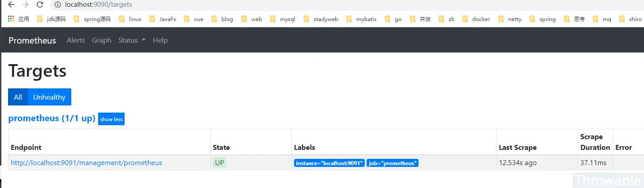Open the mysql bookmark folder
The image size is (644, 188).
click(282, 19)
